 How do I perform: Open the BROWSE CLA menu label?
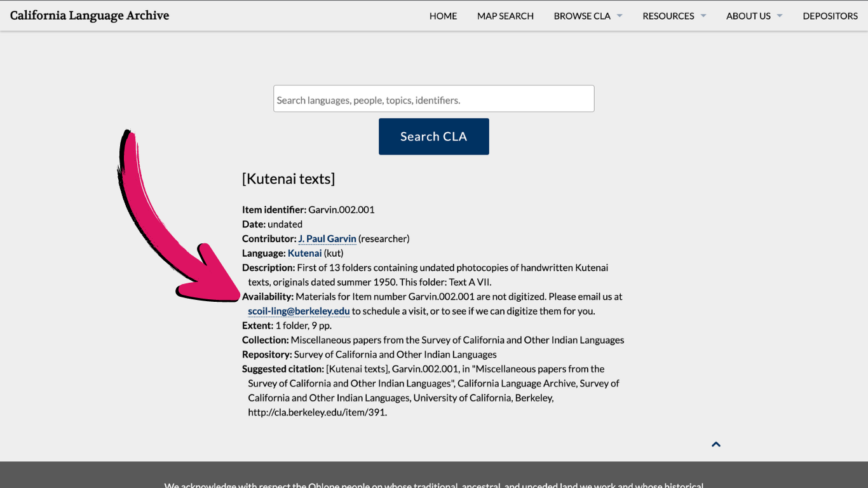pyautogui.click(x=582, y=16)
